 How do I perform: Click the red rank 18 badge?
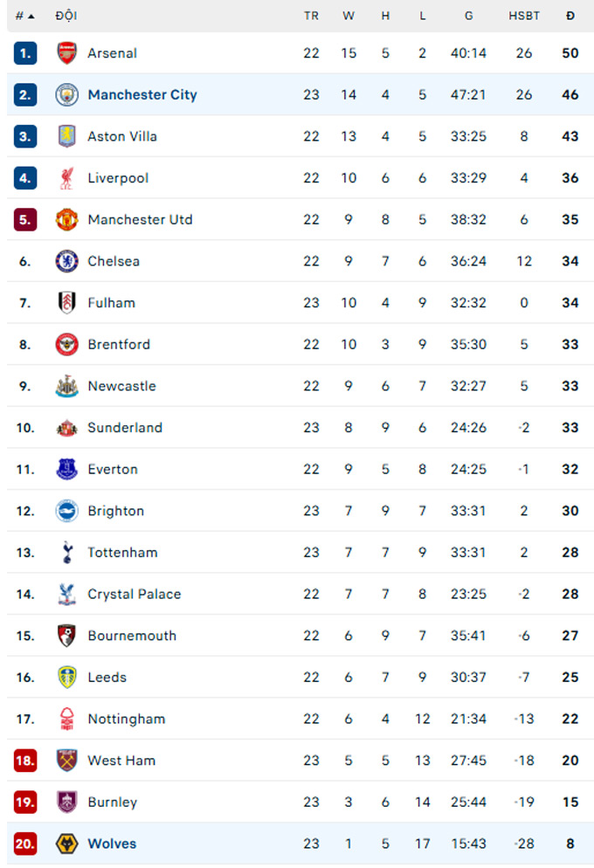25,761
